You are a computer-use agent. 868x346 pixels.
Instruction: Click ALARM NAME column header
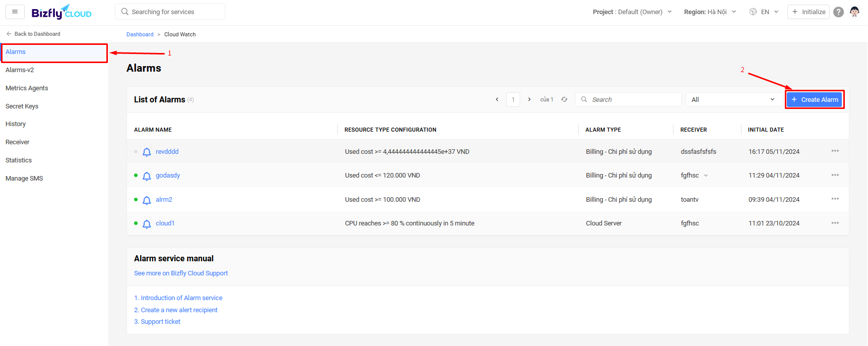tap(153, 130)
